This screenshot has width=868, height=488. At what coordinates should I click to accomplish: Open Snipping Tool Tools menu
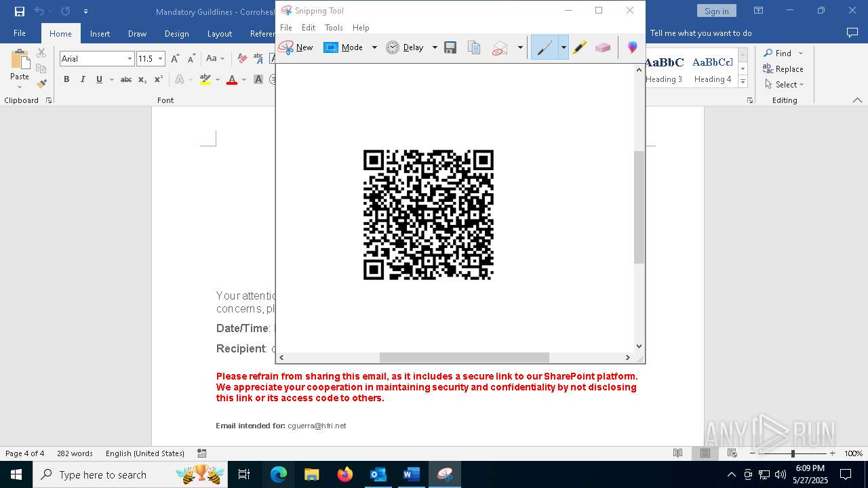coord(334,28)
